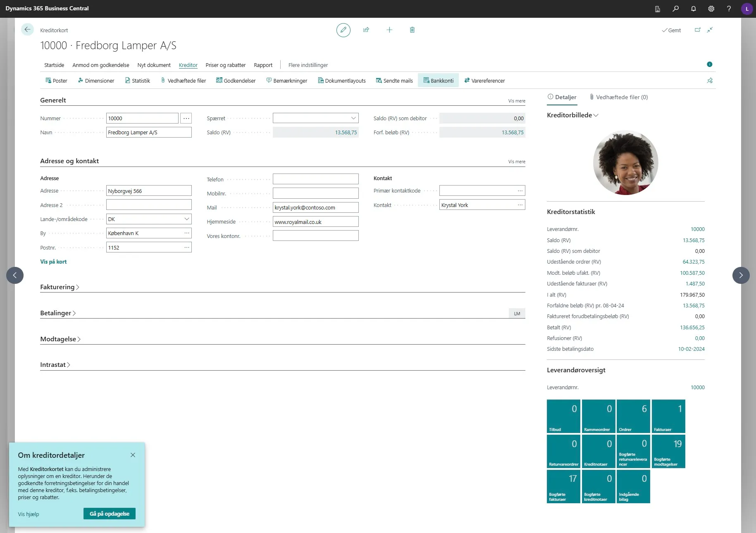Screen dimensions: 756x533
Task: Open Priser og rabatter menu
Action: click(225, 65)
